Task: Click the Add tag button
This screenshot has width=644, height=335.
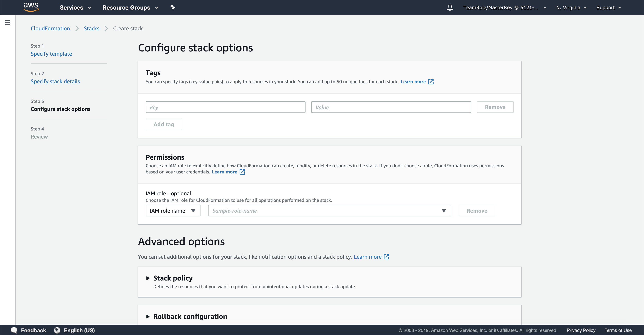Action: (x=164, y=124)
